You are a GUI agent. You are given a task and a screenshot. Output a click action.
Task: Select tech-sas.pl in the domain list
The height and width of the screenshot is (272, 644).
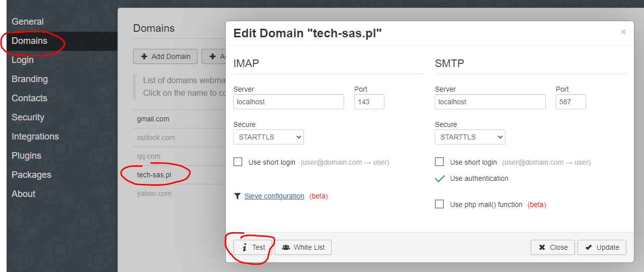coord(154,175)
